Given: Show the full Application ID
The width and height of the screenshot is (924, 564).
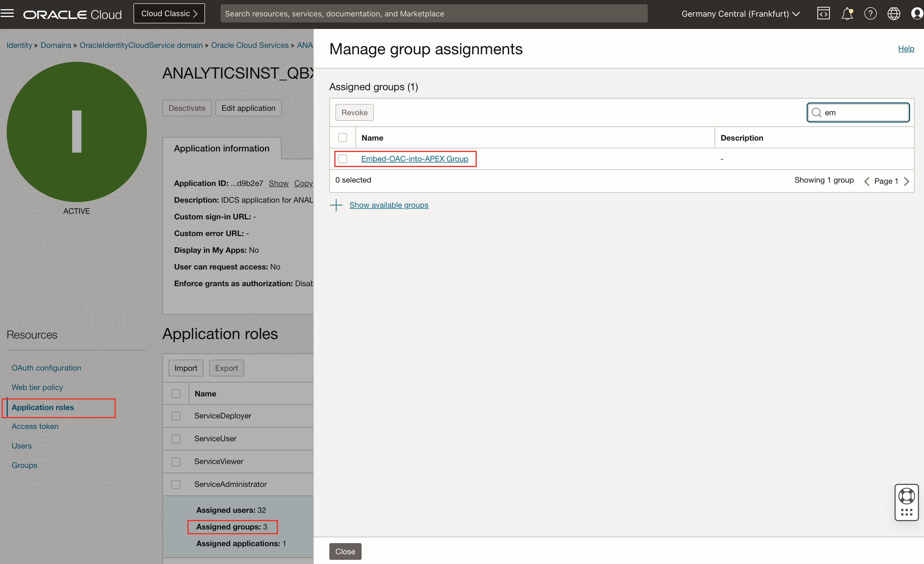Looking at the screenshot, I should tap(279, 183).
